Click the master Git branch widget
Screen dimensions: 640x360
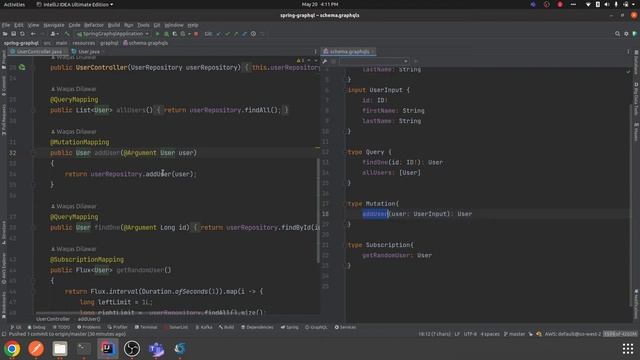pyautogui.click(x=515, y=334)
